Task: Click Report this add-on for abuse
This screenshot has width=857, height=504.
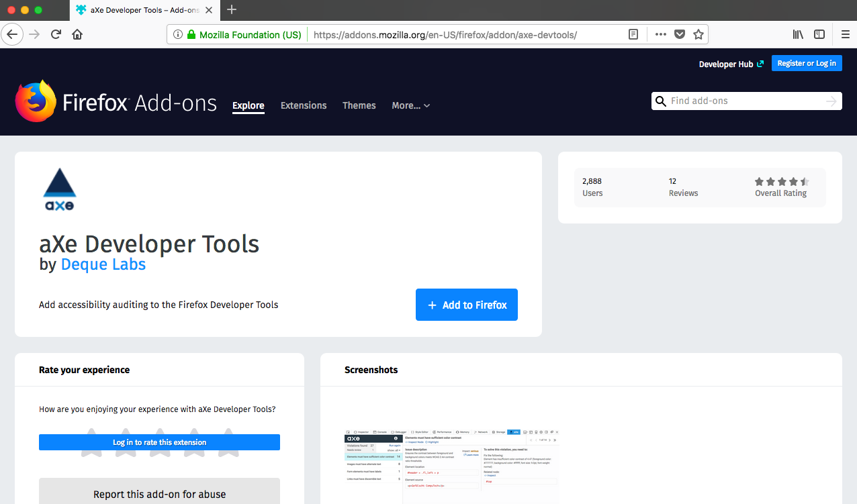Action: pos(159,494)
